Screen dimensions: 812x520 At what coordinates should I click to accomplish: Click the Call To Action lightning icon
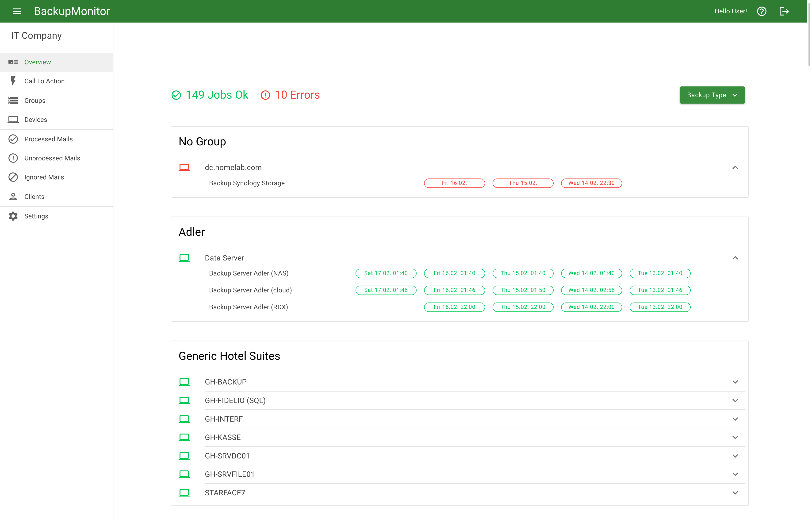click(13, 81)
